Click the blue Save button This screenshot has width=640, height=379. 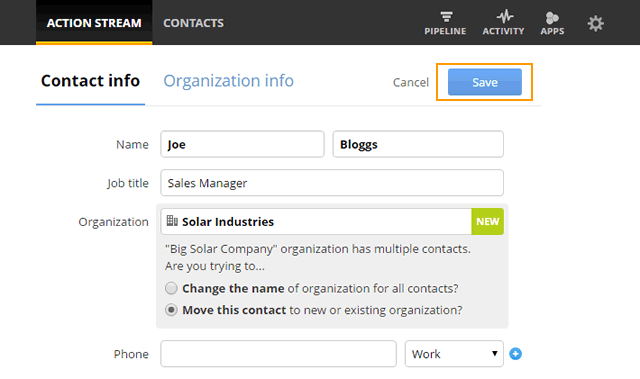point(484,82)
